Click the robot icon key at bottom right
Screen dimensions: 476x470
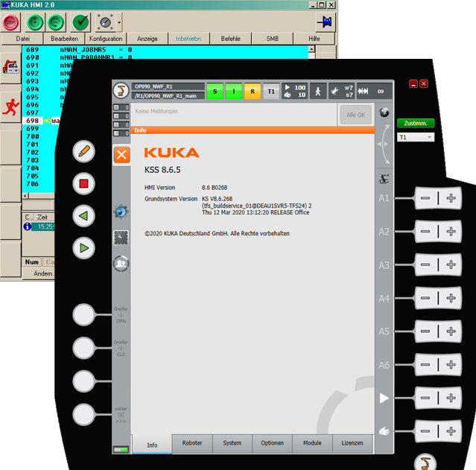(x=425, y=463)
